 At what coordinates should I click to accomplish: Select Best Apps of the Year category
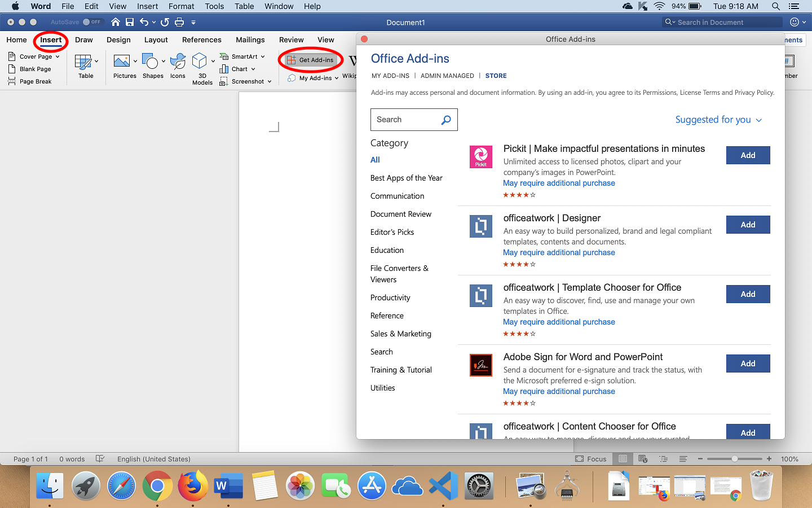[407, 178]
